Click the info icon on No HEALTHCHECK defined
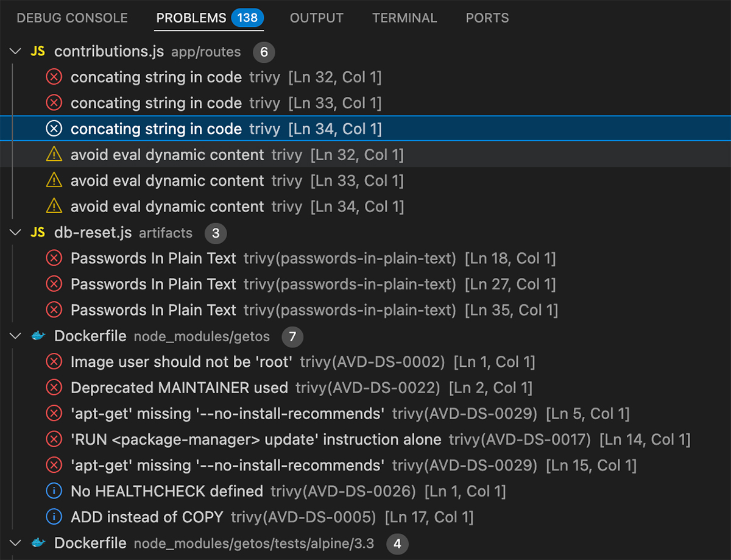The height and width of the screenshot is (560, 731). tap(54, 491)
